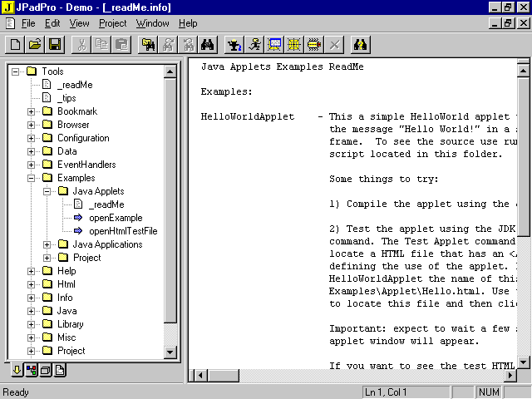The image size is (532, 399).
Task: Select the yellow down-arrow tab below tree
Action: (x=17, y=371)
